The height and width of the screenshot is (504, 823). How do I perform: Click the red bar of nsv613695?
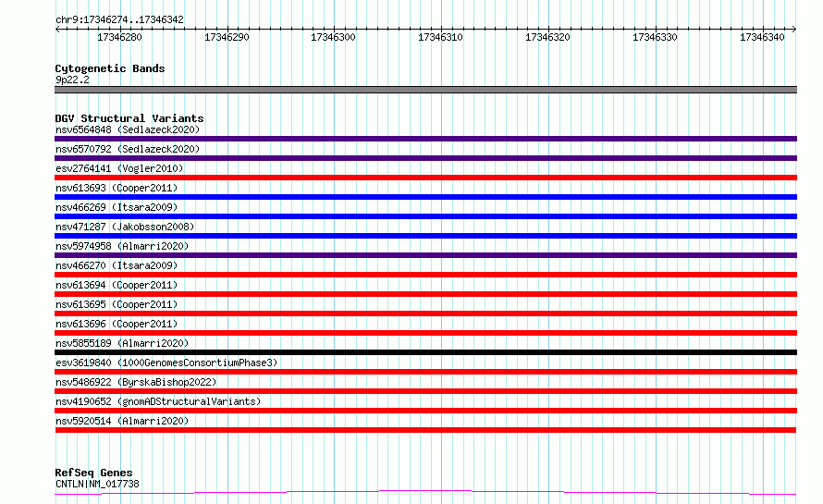click(425, 313)
